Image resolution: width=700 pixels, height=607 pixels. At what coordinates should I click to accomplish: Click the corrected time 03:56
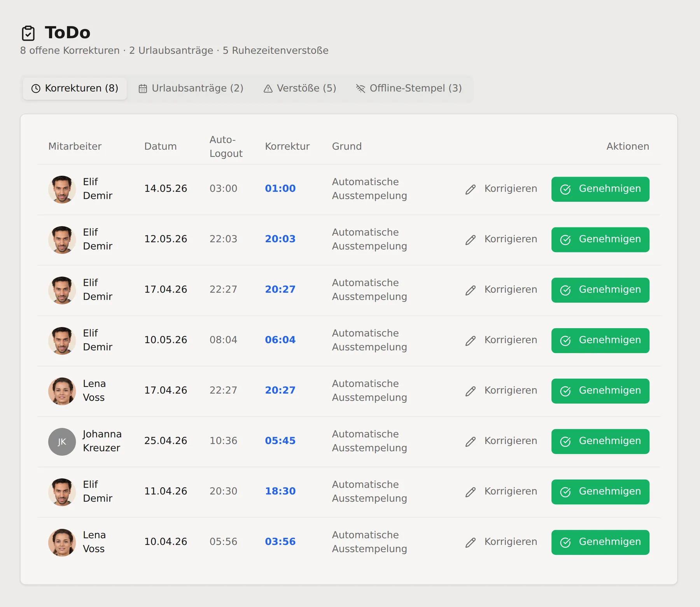tap(280, 542)
